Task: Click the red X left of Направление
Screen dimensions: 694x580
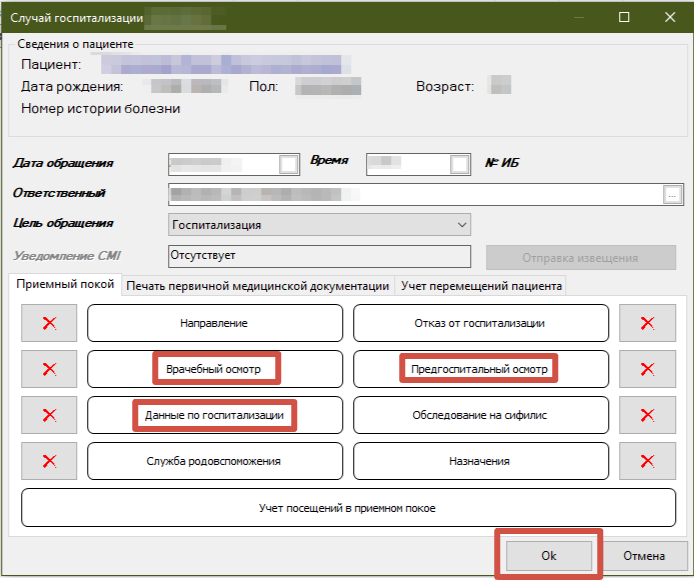Action: pos(48,323)
